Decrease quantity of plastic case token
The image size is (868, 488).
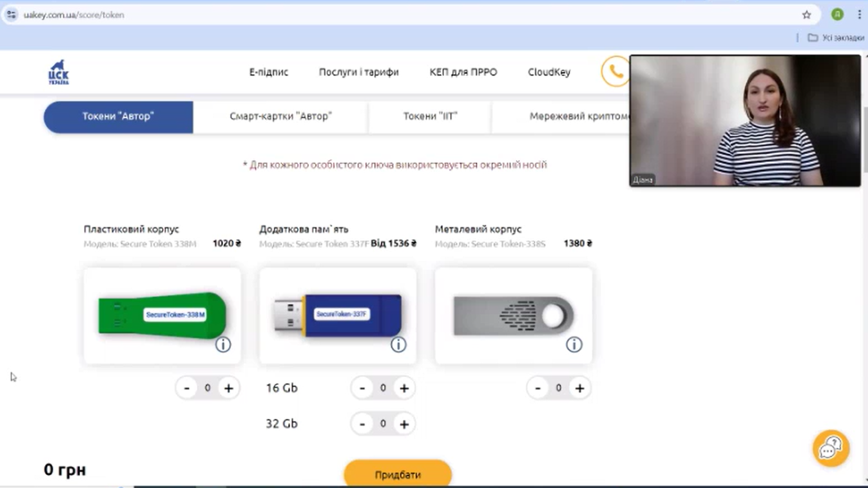pyautogui.click(x=187, y=388)
